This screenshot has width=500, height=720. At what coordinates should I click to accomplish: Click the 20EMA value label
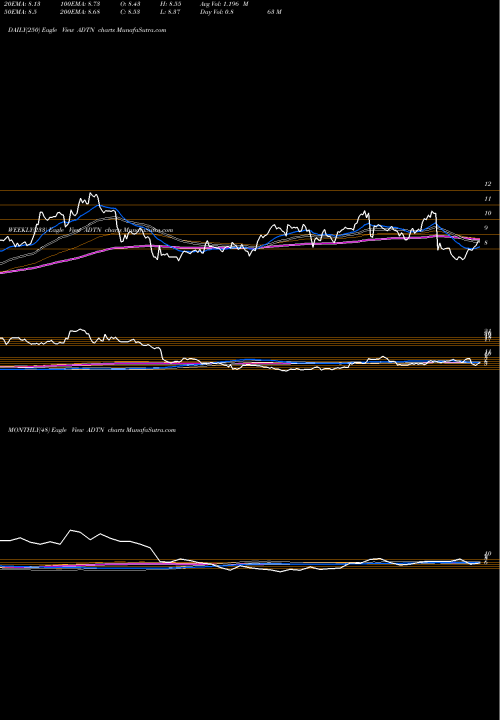click(x=20, y=4)
